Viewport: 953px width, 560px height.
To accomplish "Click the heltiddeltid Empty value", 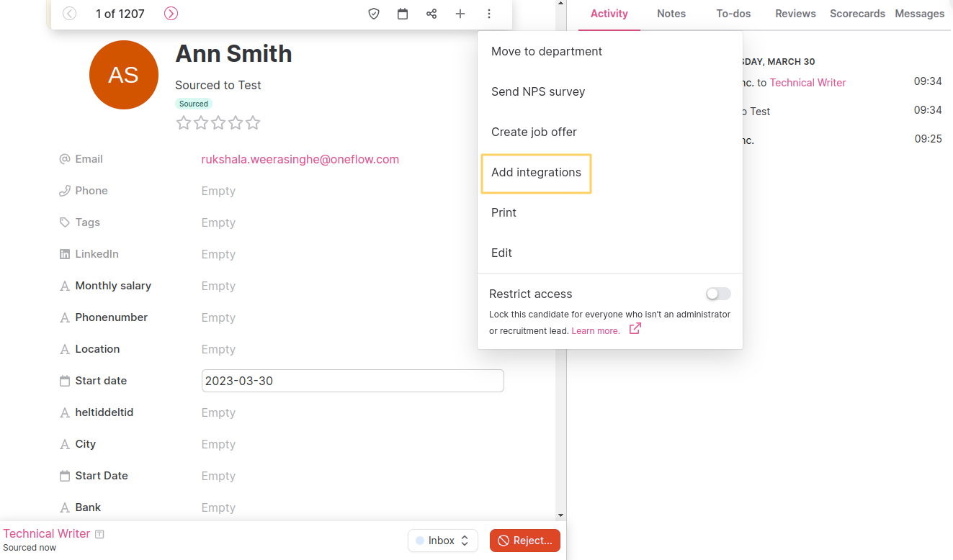I will (x=218, y=412).
